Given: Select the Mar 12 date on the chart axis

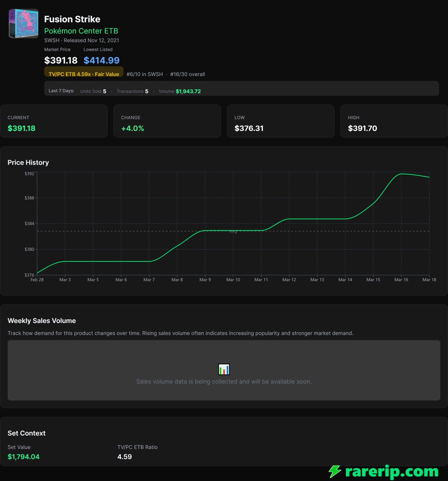Looking at the screenshot, I should point(289,280).
